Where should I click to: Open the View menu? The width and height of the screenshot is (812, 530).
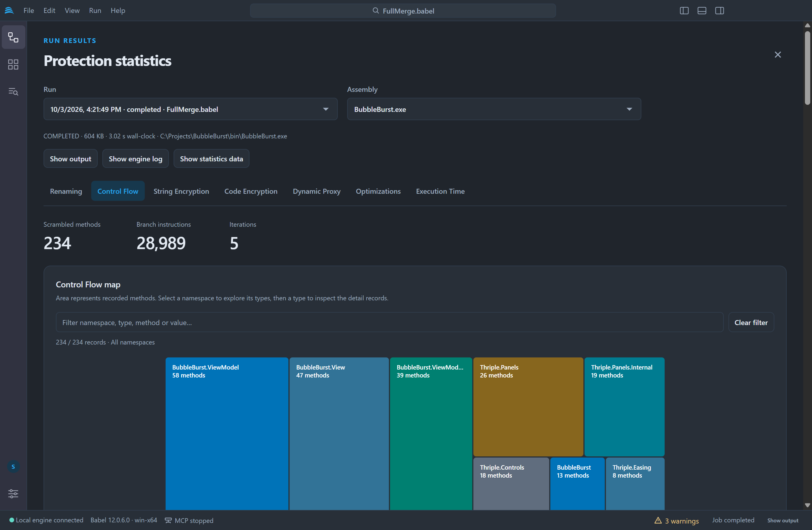[72, 11]
